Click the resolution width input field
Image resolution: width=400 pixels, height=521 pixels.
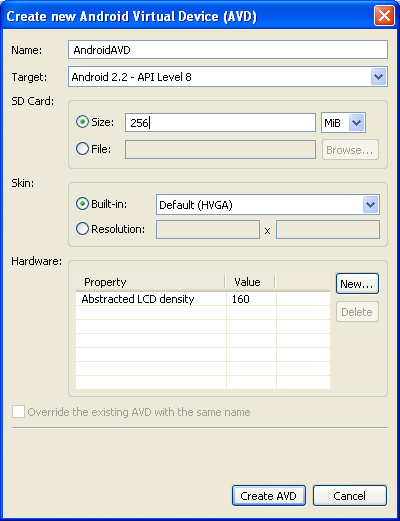click(208, 230)
